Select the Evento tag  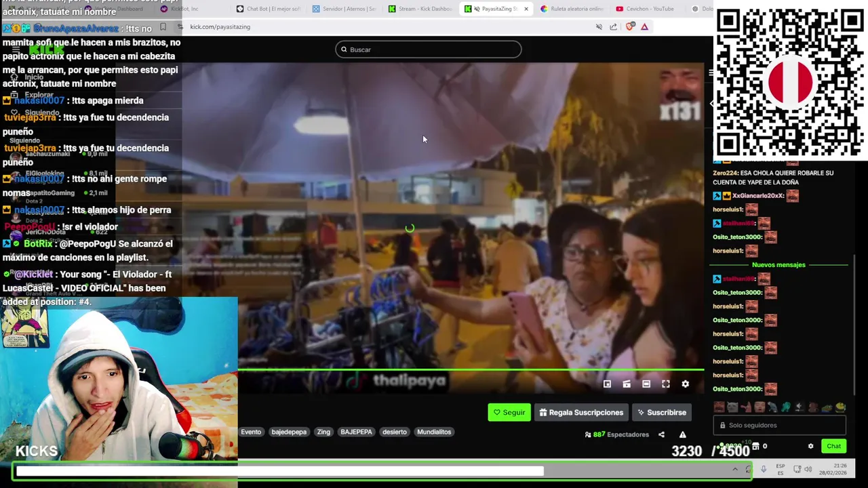coord(251,432)
